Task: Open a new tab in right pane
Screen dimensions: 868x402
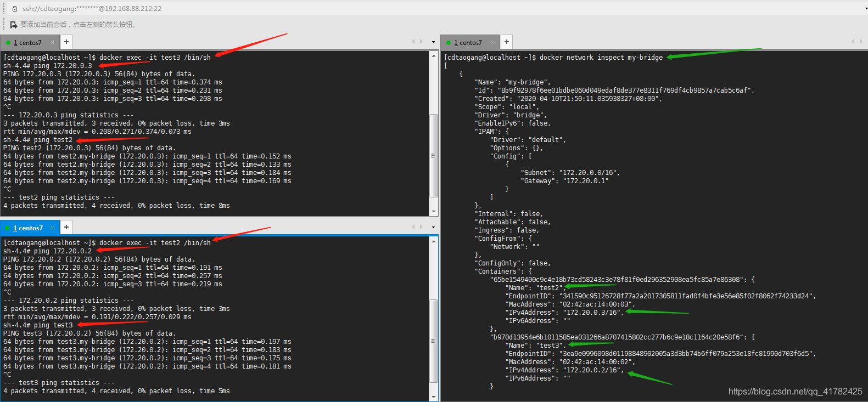Action: (507, 42)
